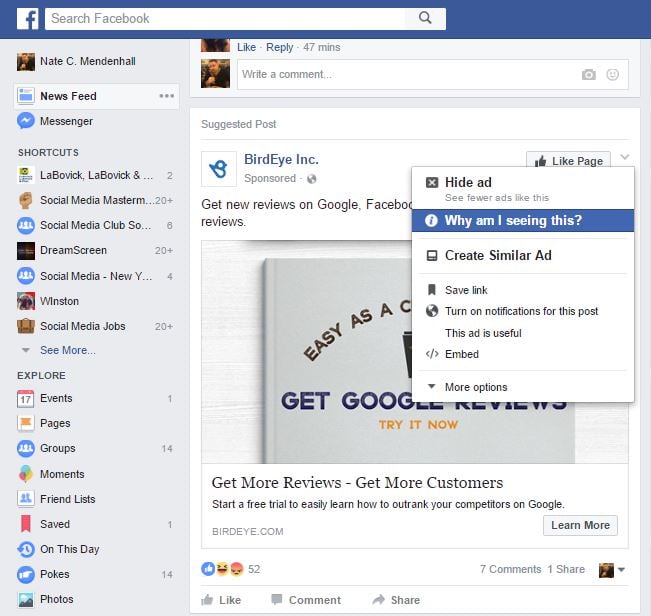Open Social Media Masterm... group icon
The width and height of the screenshot is (651, 616).
coord(26,200)
